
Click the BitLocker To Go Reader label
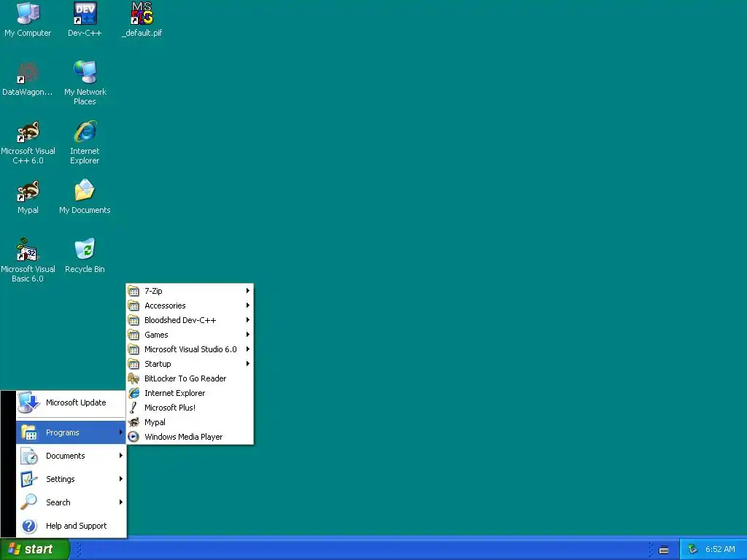coord(185,378)
